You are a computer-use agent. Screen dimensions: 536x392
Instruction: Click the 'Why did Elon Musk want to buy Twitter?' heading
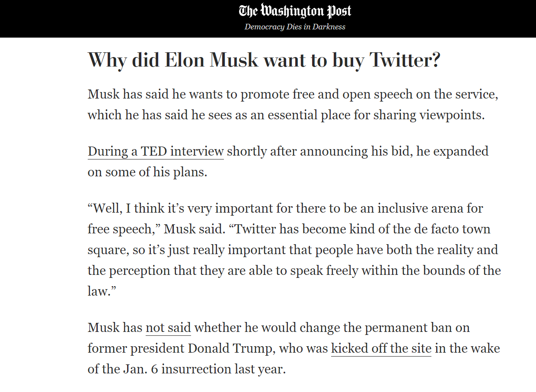click(264, 60)
